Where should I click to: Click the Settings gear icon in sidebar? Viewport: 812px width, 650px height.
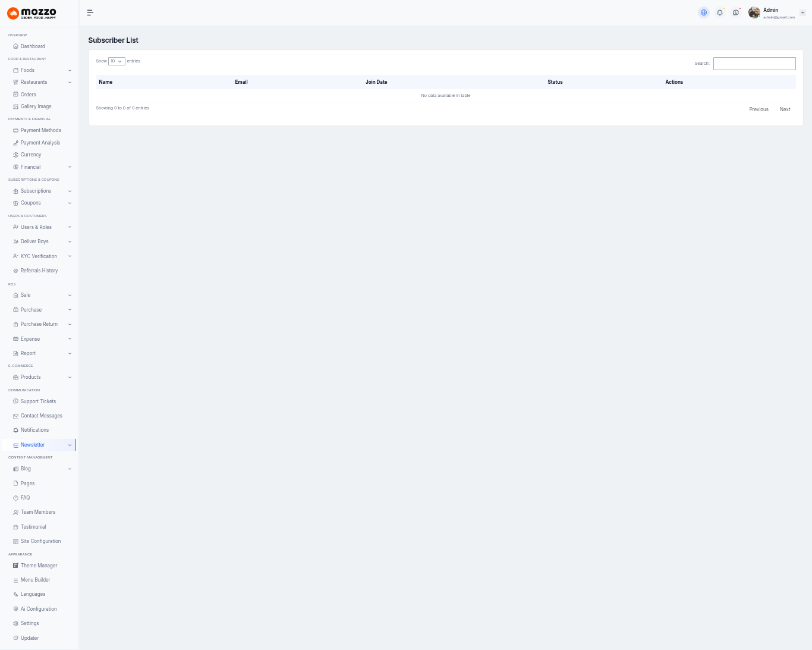pyautogui.click(x=16, y=623)
